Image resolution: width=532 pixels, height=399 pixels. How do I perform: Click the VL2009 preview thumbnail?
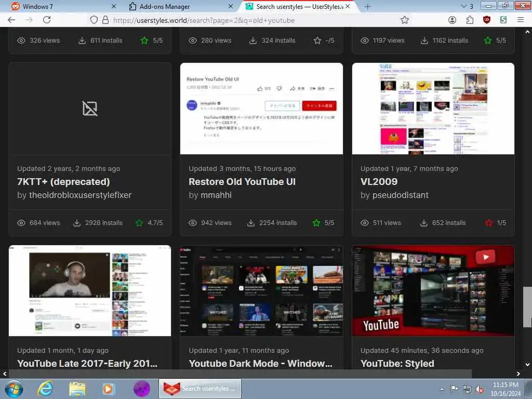(x=433, y=109)
